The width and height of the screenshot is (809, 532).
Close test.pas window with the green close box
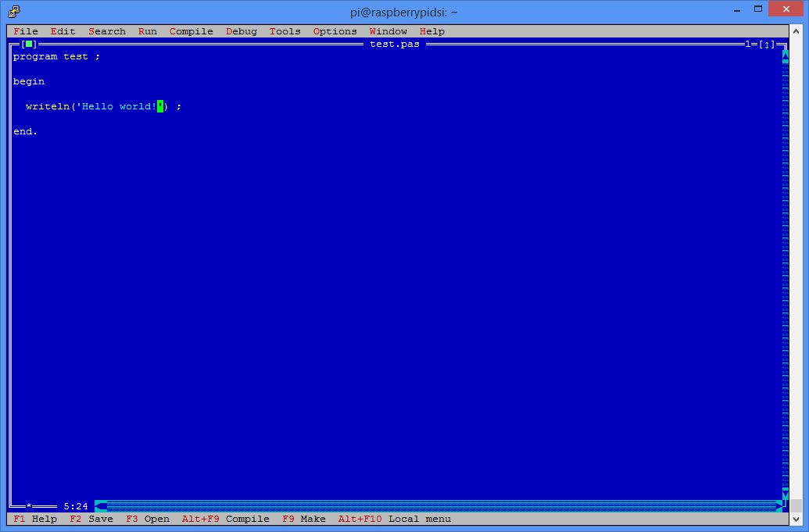(29, 44)
